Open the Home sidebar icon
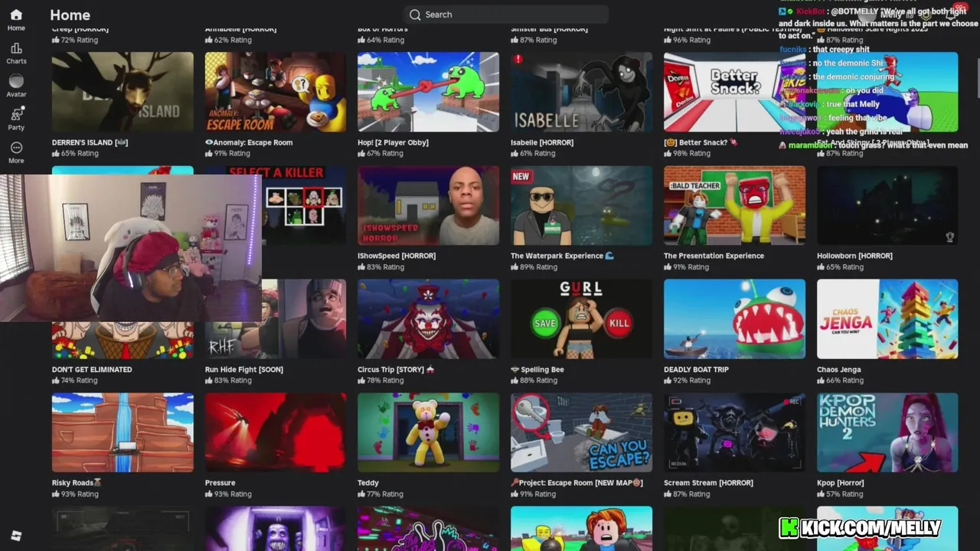This screenshot has width=980, height=551. click(16, 19)
